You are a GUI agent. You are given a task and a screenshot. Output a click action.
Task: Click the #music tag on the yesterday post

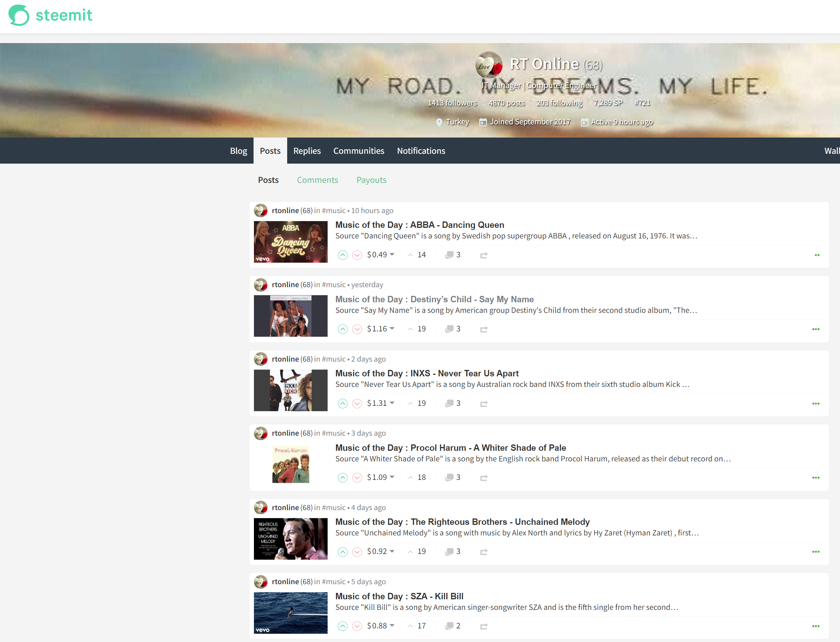[x=333, y=285]
